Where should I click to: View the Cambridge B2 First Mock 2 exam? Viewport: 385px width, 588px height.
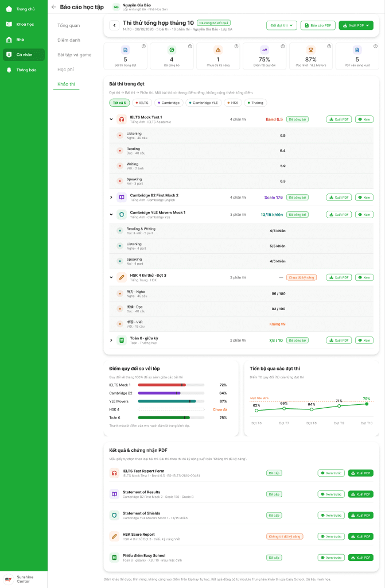364,198
